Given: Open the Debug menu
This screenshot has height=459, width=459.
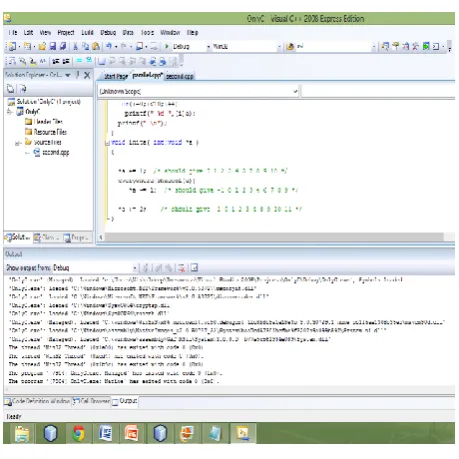Looking at the screenshot, I should tap(108, 32).
